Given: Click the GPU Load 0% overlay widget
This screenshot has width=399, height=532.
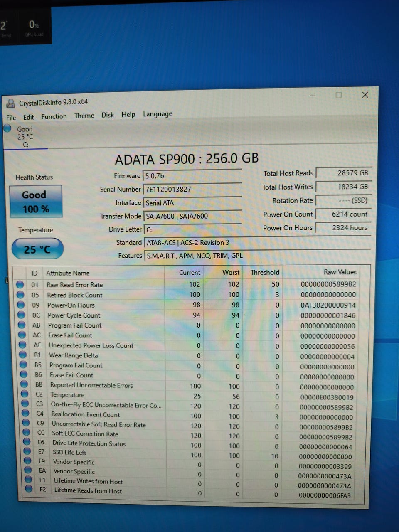Looking at the screenshot, I should 34,27.
